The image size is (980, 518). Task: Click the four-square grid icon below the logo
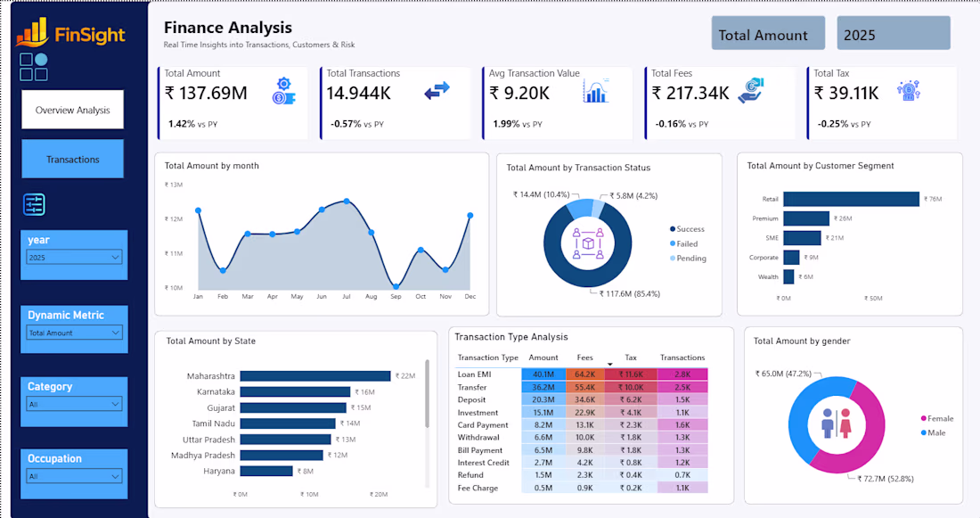(34, 67)
